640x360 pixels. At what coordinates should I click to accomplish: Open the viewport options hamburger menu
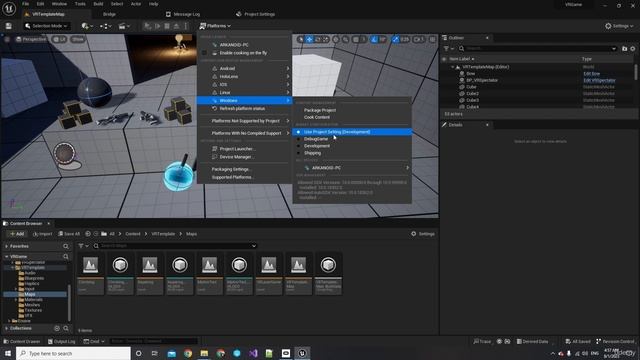[7, 39]
